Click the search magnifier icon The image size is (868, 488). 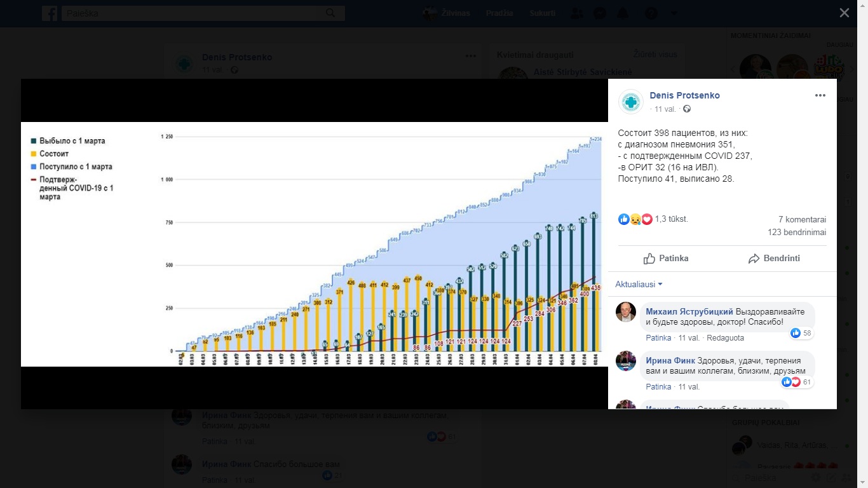(x=330, y=13)
